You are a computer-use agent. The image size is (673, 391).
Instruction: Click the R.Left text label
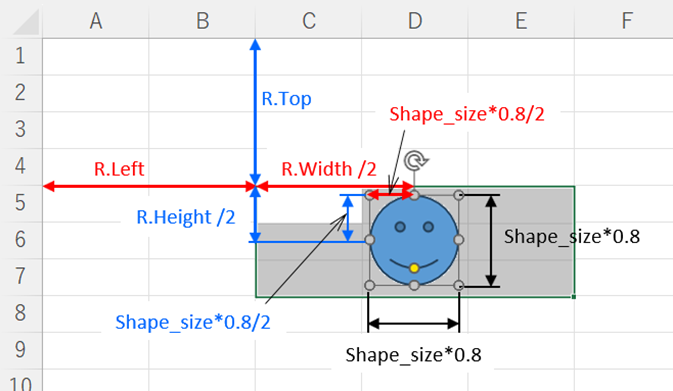[x=119, y=169]
